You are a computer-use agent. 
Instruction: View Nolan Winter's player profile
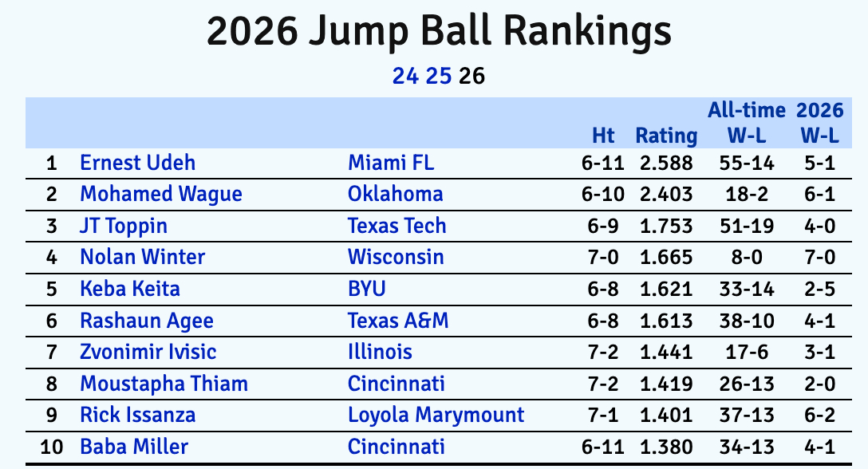coord(143,257)
